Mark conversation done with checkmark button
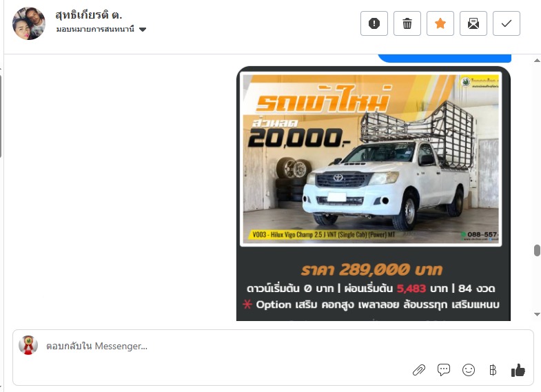The width and height of the screenshot is (541, 392). click(x=507, y=23)
